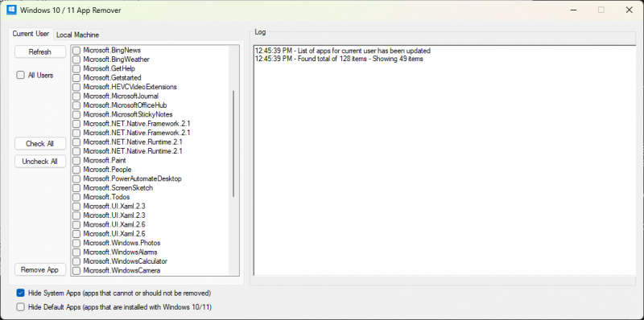Screen dimensions: 644x320
Task: Check the Microsoft.MicrosoftOfficeHub entry
Action: coord(76,105)
